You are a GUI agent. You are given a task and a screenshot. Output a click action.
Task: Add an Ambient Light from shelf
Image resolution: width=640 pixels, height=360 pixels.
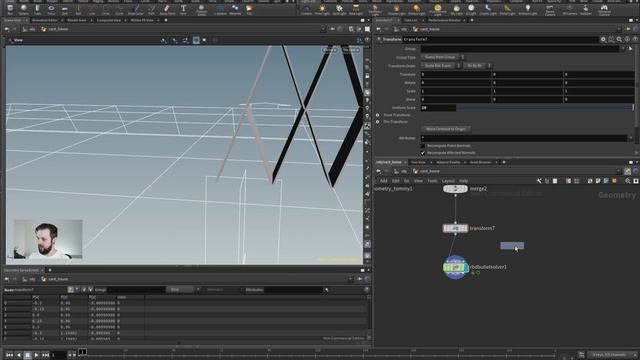pos(528,9)
